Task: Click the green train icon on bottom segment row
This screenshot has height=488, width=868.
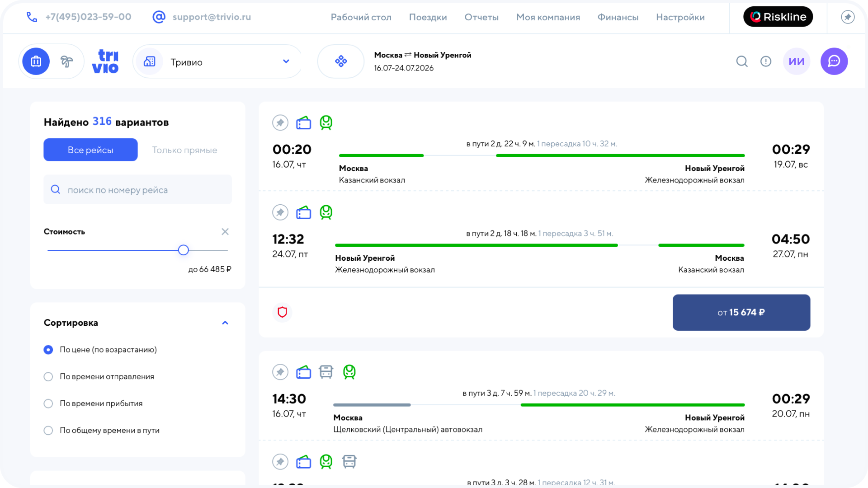Action: (326, 462)
